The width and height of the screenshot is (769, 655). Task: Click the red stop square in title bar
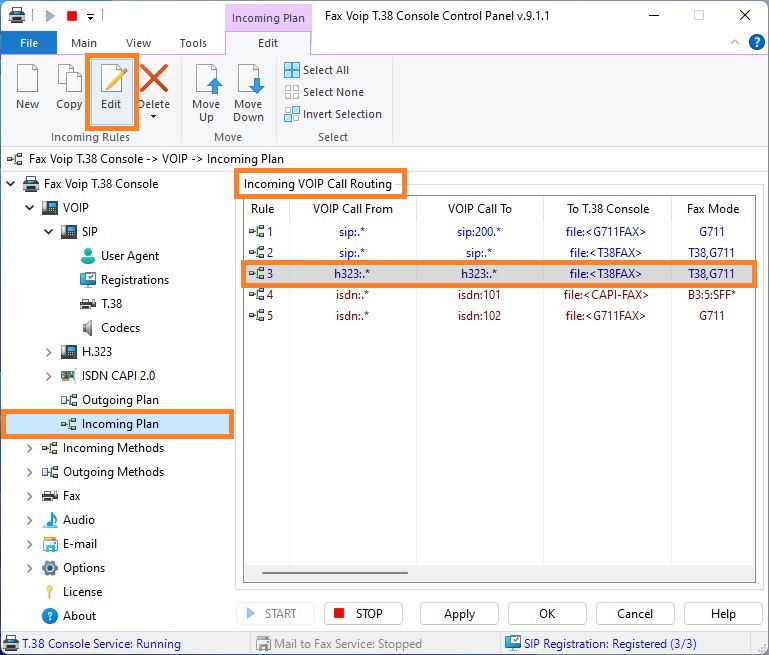pyautogui.click(x=72, y=16)
